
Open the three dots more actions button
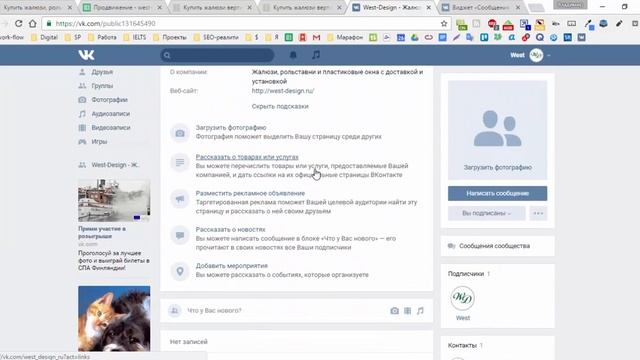(x=538, y=213)
